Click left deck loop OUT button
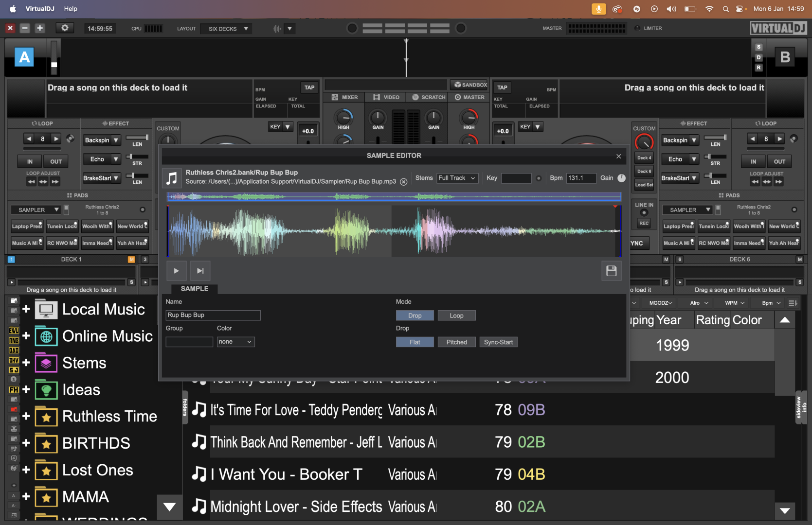This screenshot has width=812, height=525. 56,161
